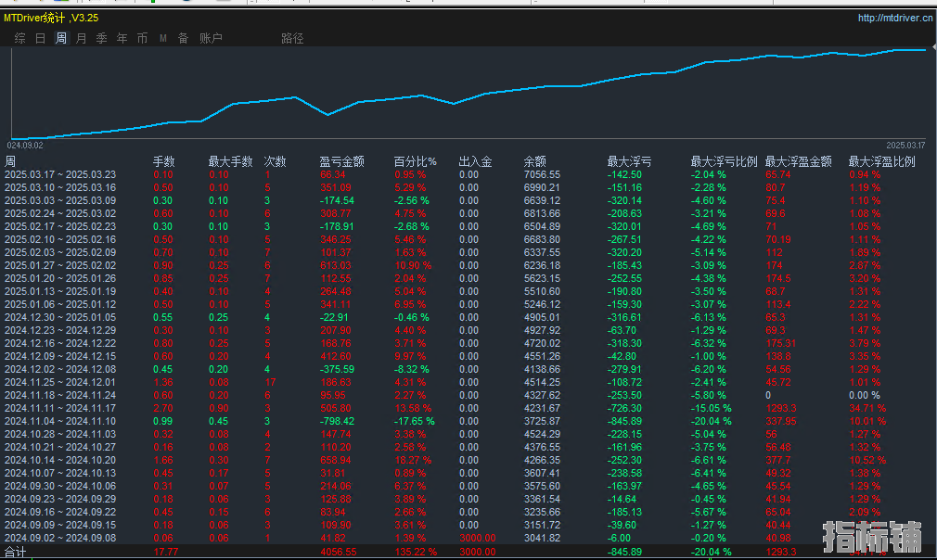
Task: Open the 日 daily statistics tab
Action: pyautogui.click(x=41, y=38)
